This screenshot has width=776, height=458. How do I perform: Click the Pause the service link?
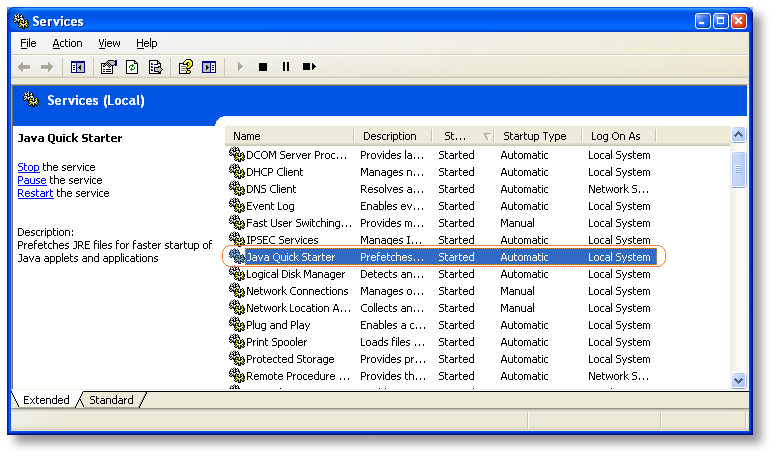tap(32, 180)
